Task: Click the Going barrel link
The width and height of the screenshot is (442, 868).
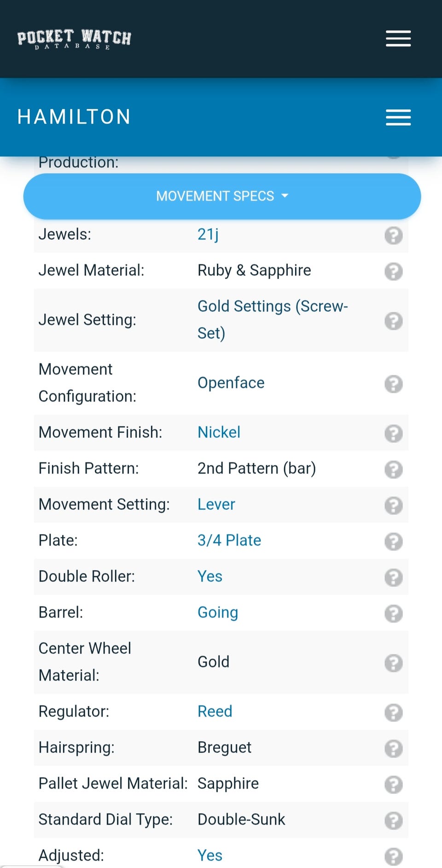Action: (x=218, y=612)
